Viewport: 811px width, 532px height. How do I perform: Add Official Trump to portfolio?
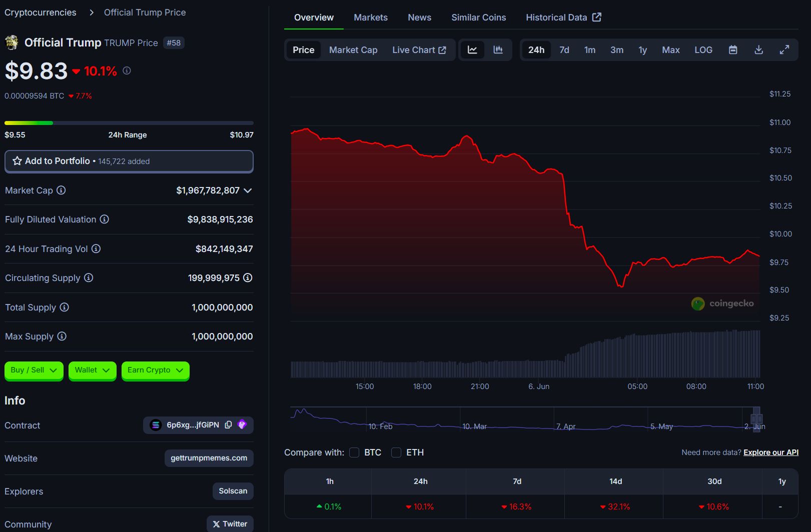click(129, 161)
